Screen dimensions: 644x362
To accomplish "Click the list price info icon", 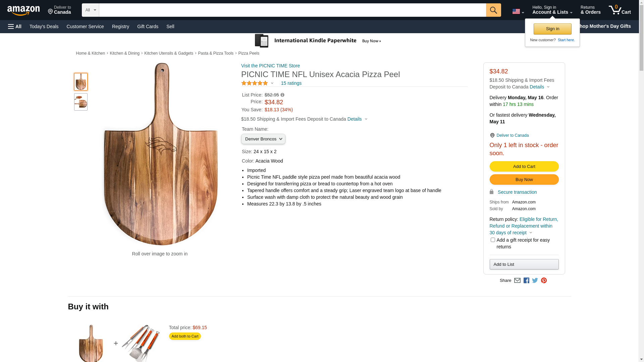I will point(282,95).
